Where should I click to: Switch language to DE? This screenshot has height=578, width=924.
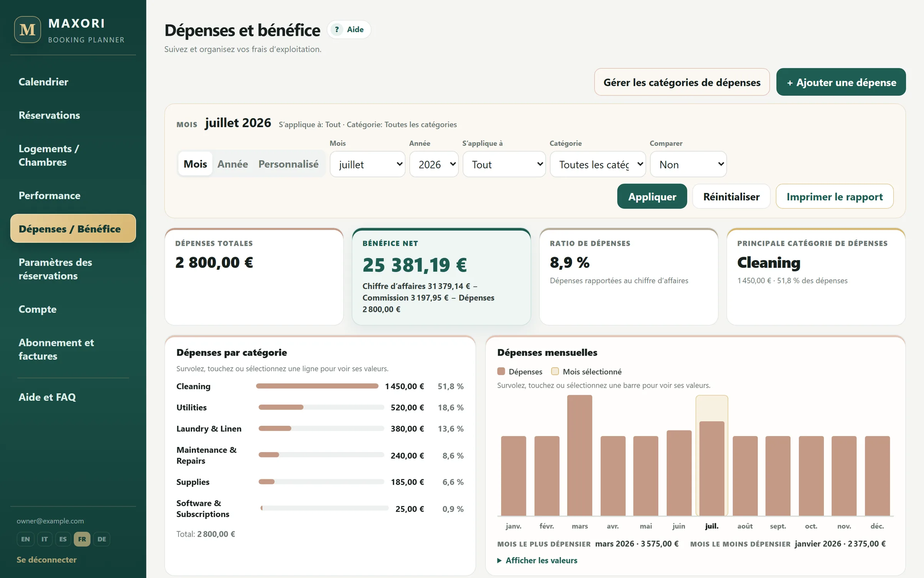(x=102, y=539)
